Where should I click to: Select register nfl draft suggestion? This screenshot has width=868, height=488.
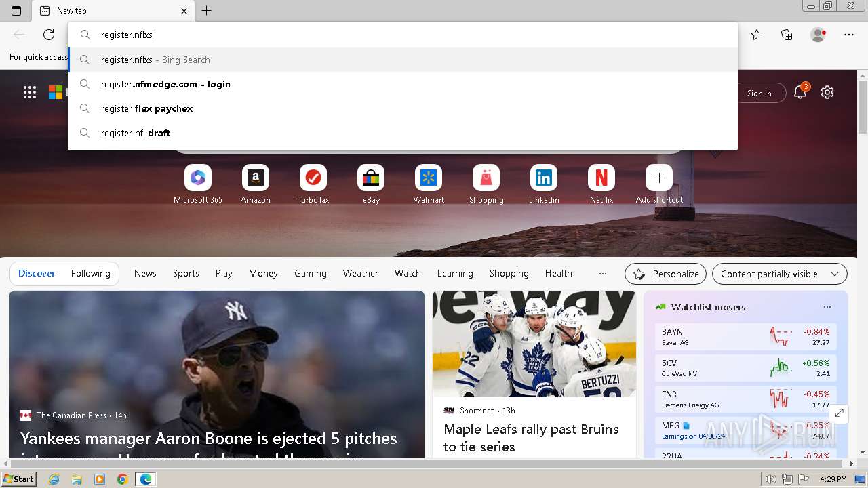click(x=403, y=133)
